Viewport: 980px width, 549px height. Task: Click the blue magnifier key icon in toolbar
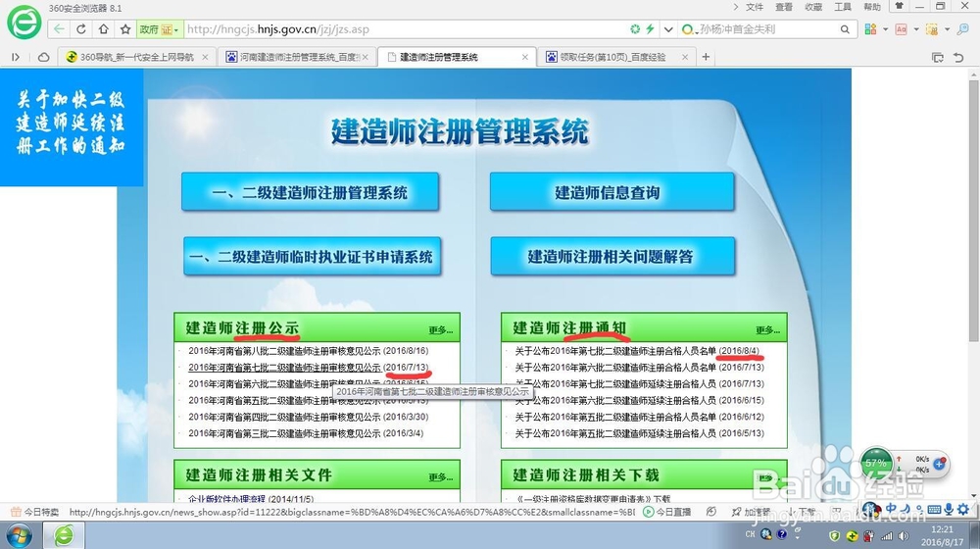click(962, 28)
